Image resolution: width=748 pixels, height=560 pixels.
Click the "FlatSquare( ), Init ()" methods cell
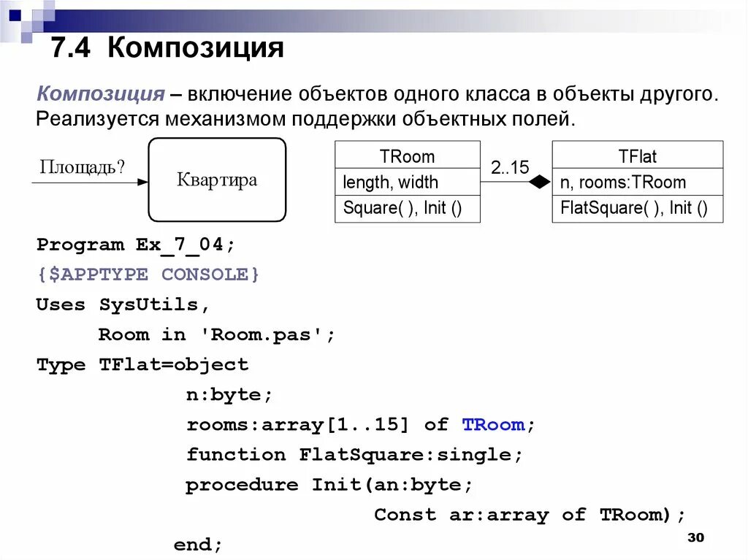click(637, 209)
